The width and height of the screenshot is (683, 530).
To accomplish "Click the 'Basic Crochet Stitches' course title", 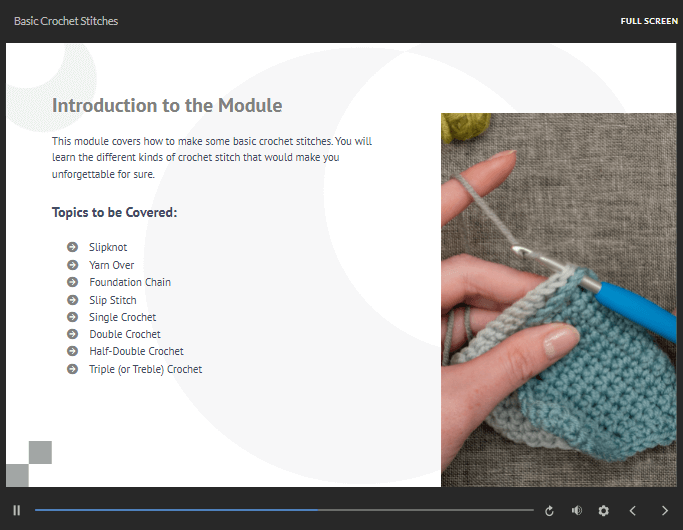I will pos(66,21).
